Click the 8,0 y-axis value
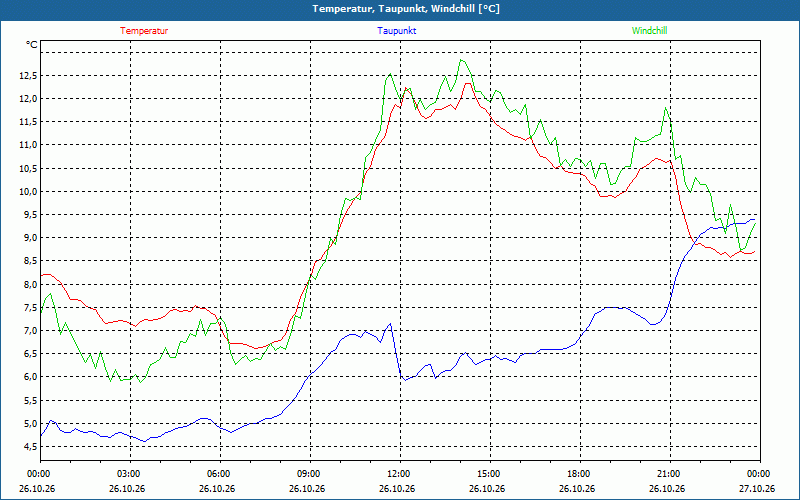 tap(30, 284)
